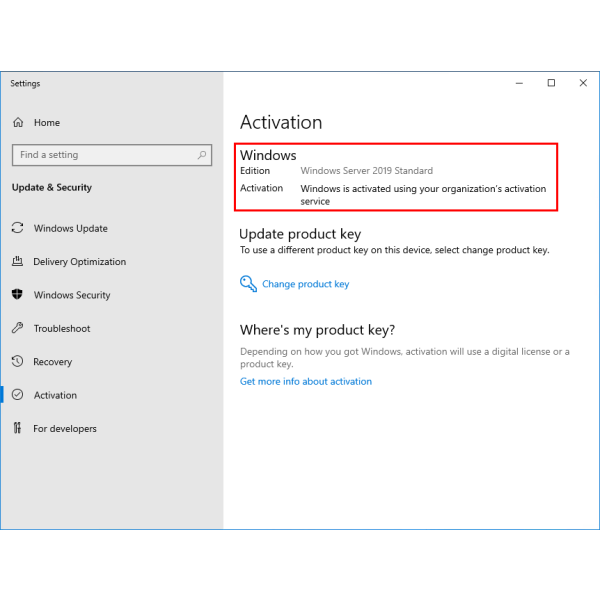Screen dimensions: 600x600
Task: Click the search magnifier icon
Action: click(202, 155)
